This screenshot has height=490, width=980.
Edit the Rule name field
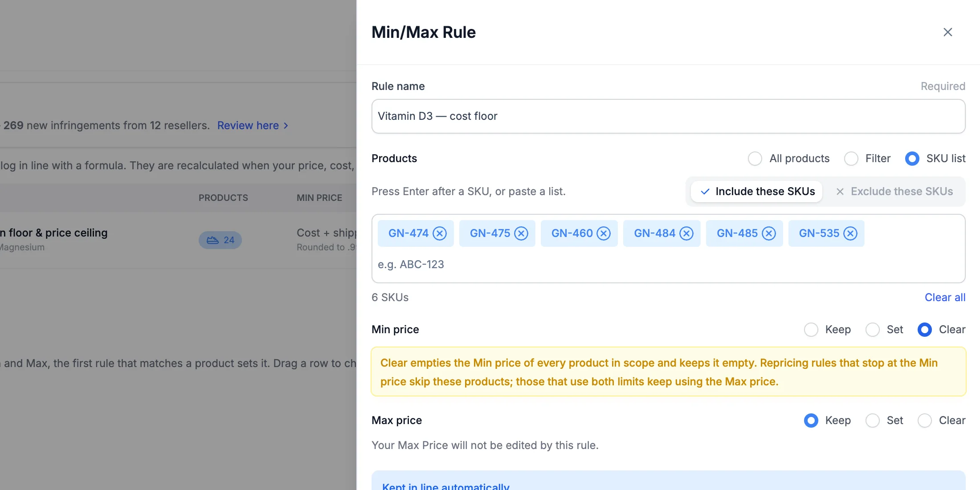668,116
